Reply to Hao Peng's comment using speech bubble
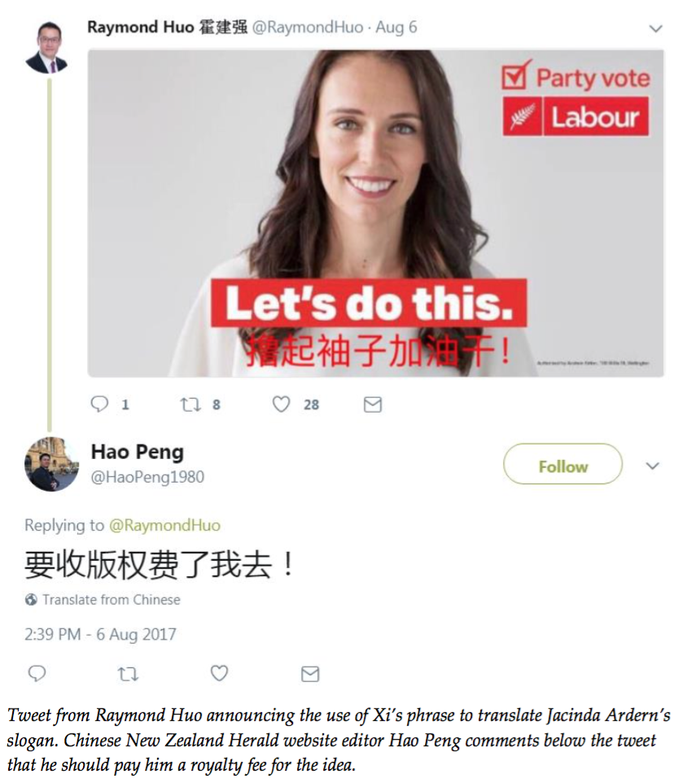The height and width of the screenshot is (783, 700). pos(37,674)
